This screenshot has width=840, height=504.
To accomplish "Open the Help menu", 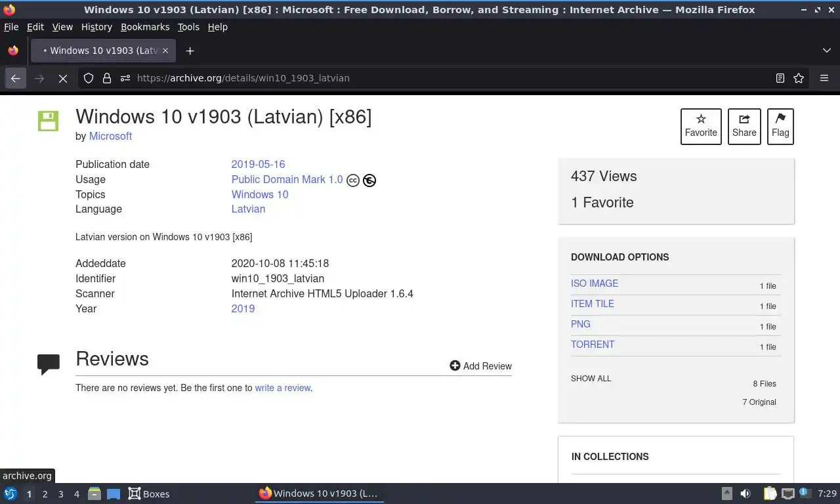I will [x=218, y=27].
